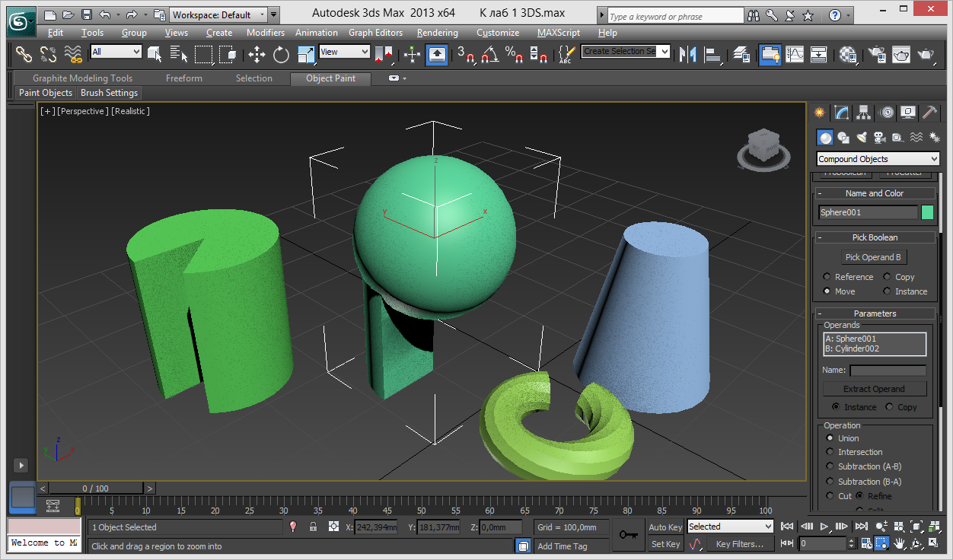Image resolution: width=953 pixels, height=560 pixels.
Task: Toggle the Percent Snap icon
Action: coord(515,54)
